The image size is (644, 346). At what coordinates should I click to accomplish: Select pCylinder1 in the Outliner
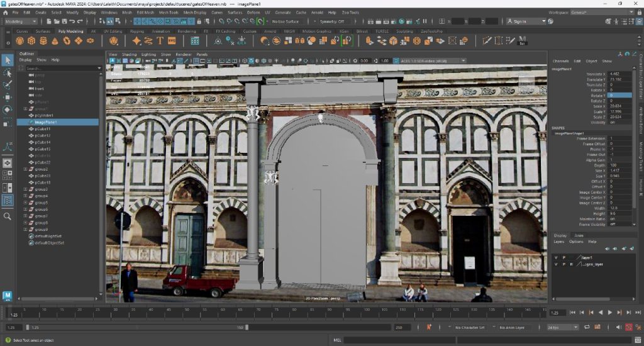coord(44,116)
